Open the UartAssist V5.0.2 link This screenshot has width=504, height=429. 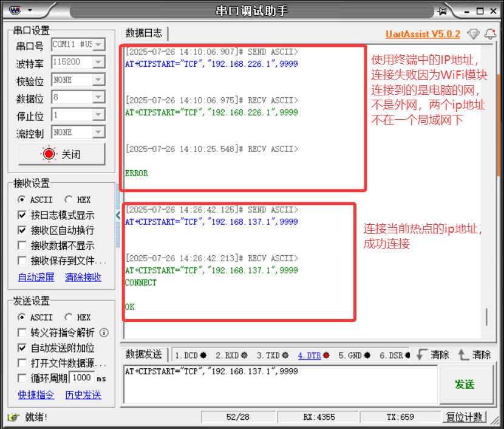(x=423, y=34)
